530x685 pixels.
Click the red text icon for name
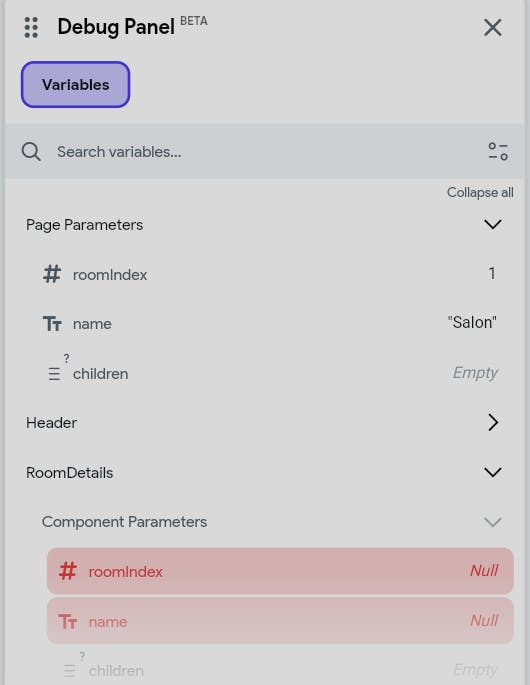pyautogui.click(x=68, y=621)
